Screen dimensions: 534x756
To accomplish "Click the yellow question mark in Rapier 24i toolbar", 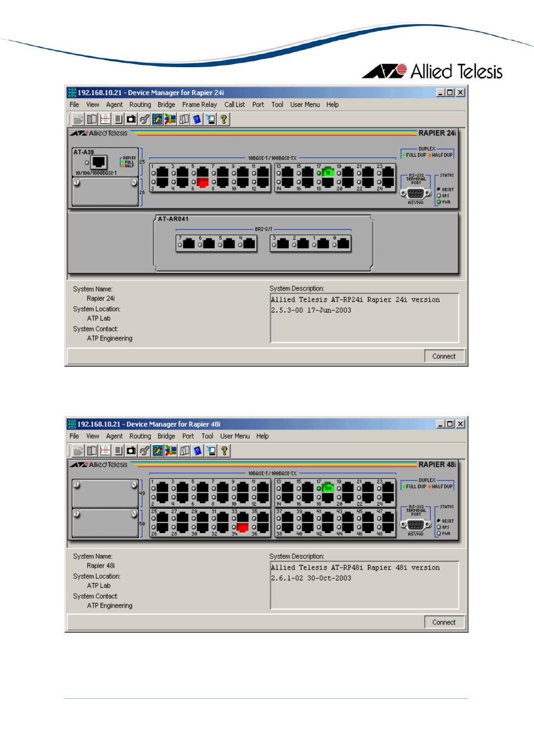I will pos(224,119).
